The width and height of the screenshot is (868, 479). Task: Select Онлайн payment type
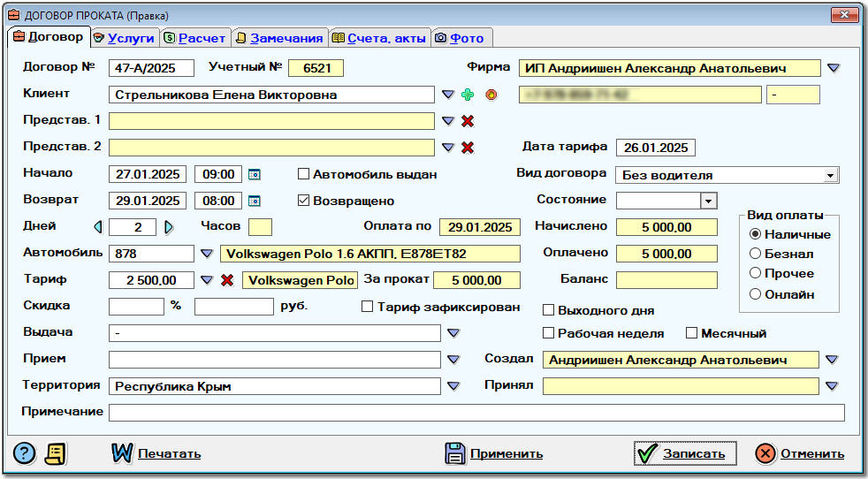(x=755, y=294)
